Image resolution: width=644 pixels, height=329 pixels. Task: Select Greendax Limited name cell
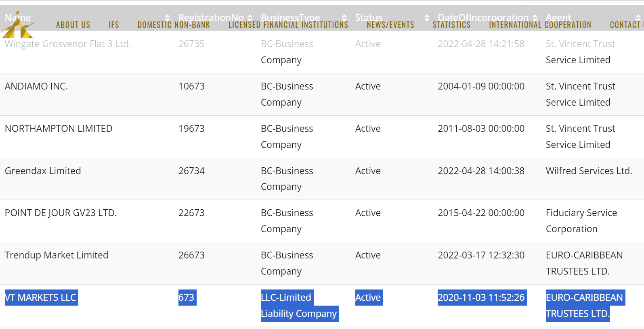tap(43, 171)
